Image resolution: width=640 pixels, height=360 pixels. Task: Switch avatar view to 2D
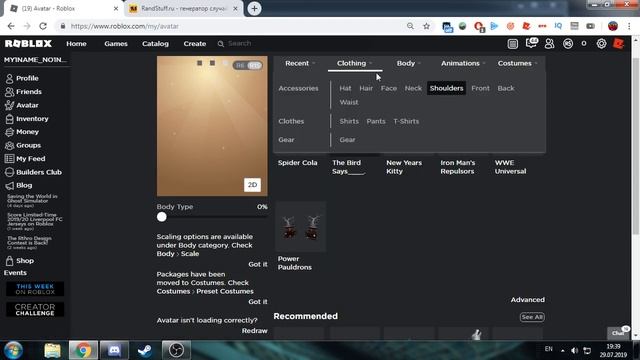point(252,185)
